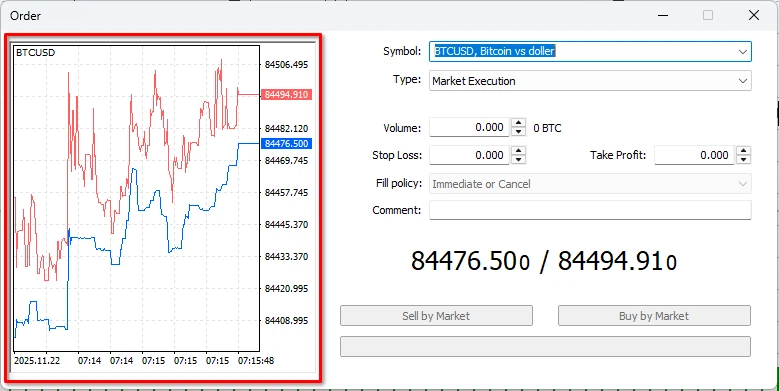Viewport: 779px width, 391px height.
Task: Decrease Stop Loss with down arrow
Action: (518, 159)
